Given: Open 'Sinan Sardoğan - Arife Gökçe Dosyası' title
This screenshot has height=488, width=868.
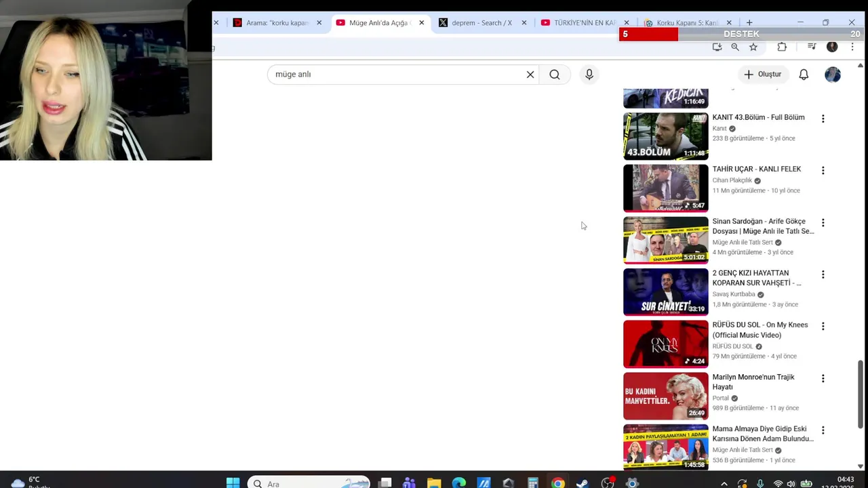Looking at the screenshot, I should point(763,226).
